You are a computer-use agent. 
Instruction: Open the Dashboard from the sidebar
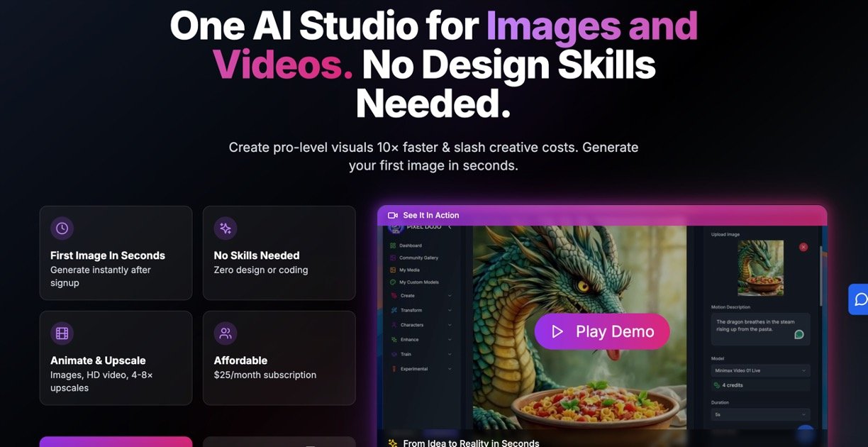click(x=391, y=245)
